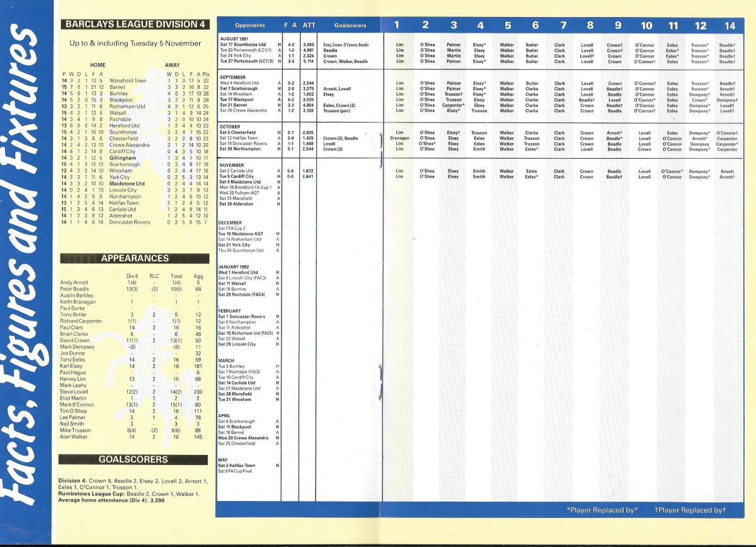Select "Mike Trusson" in the appearances list
The width and height of the screenshot is (756, 547).
(76, 430)
